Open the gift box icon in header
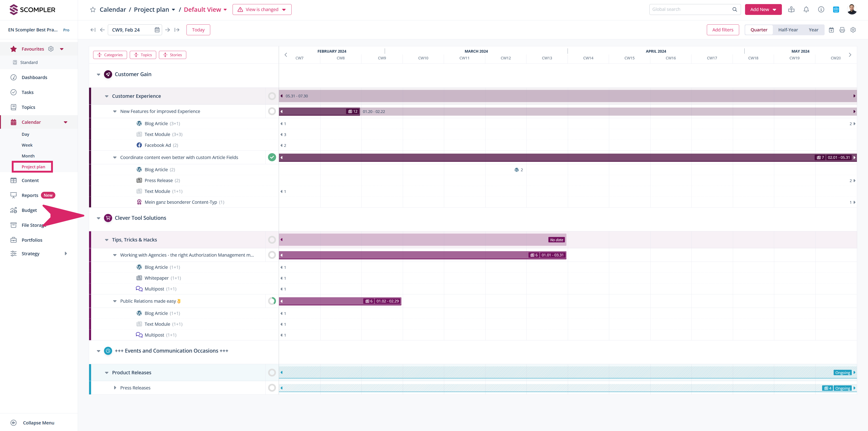Image resolution: width=868 pixels, height=431 pixels. (791, 9)
